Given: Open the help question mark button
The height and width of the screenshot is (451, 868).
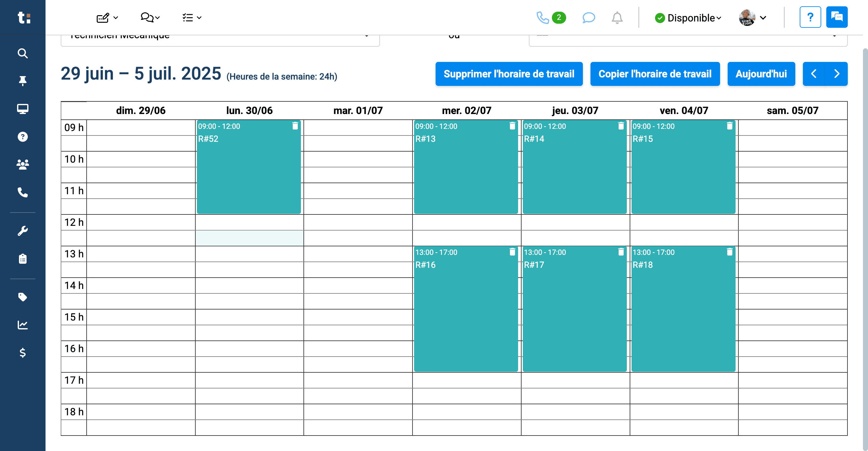Looking at the screenshot, I should click(x=810, y=17).
